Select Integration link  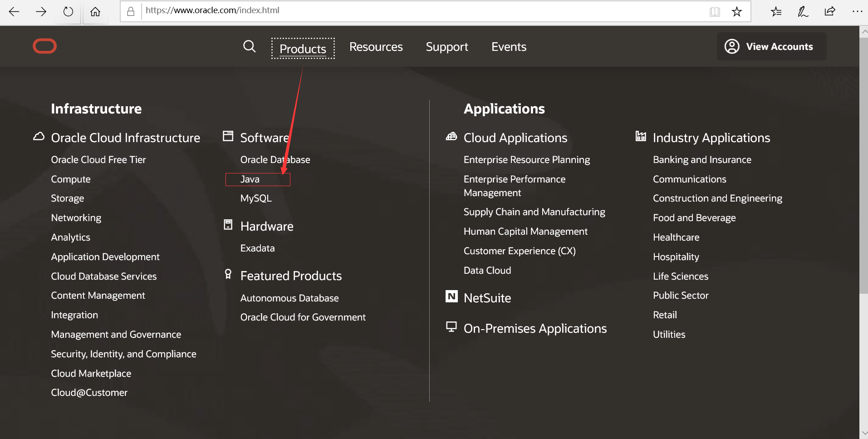[x=74, y=315]
